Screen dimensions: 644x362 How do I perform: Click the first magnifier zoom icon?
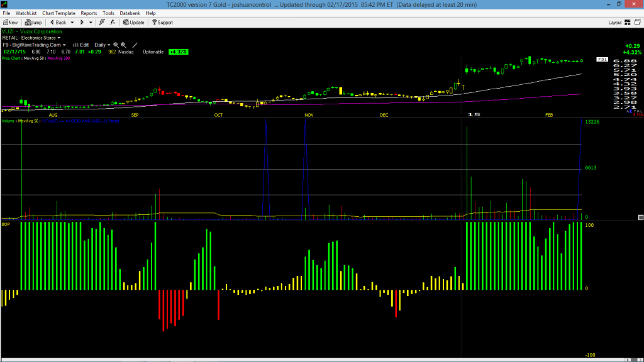tap(116, 45)
